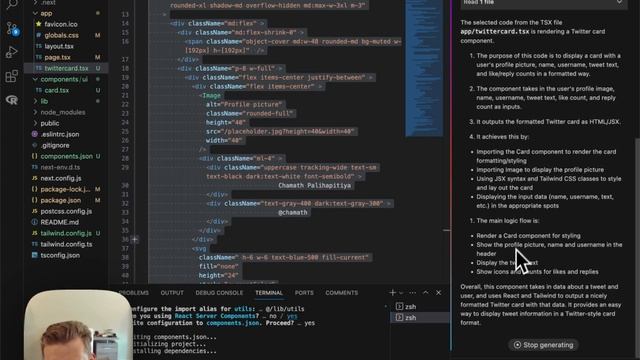Open README.md file
The height and width of the screenshot is (360, 640).
click(x=59, y=222)
